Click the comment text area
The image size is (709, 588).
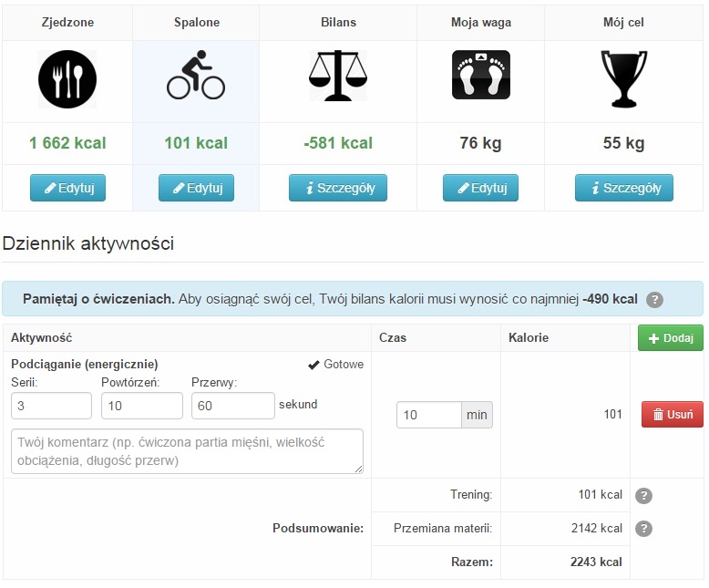click(187, 451)
